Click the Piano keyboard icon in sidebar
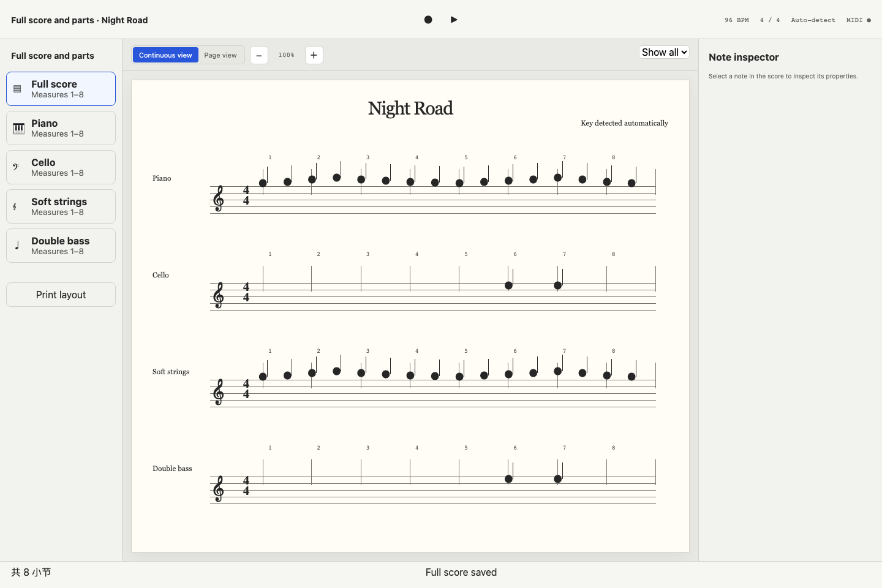Screen dimensions: 882x588 pos(19,128)
